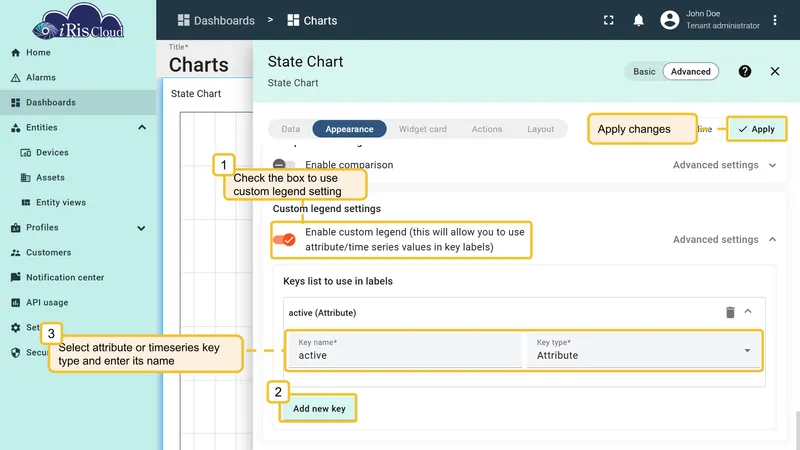Toggle Enable comparison switch
The height and width of the screenshot is (450, 800).
(284, 164)
